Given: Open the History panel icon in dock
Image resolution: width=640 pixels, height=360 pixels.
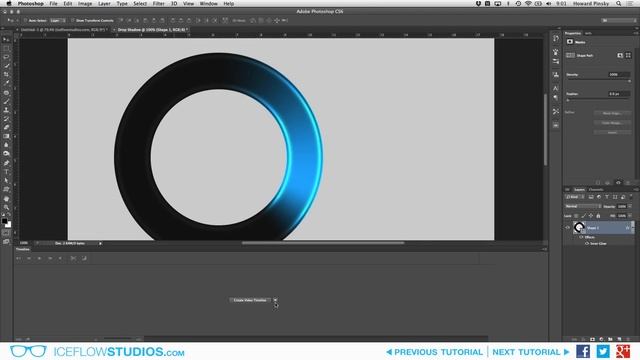Looking at the screenshot, I should pos(556,38).
